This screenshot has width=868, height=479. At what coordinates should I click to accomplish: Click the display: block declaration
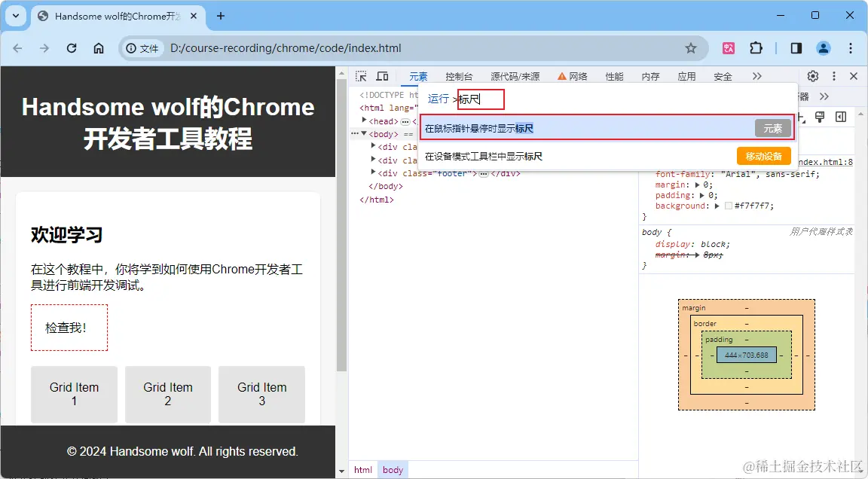pyautogui.click(x=692, y=244)
